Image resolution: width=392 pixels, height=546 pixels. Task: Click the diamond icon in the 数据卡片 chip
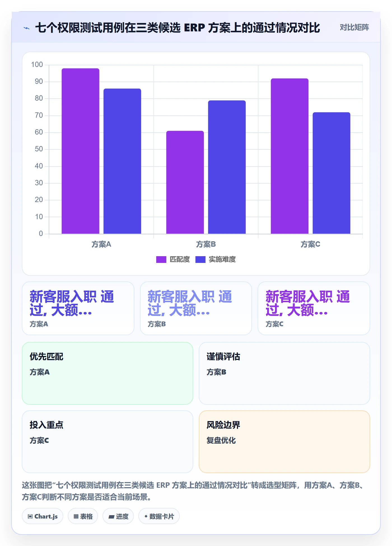pos(146,516)
